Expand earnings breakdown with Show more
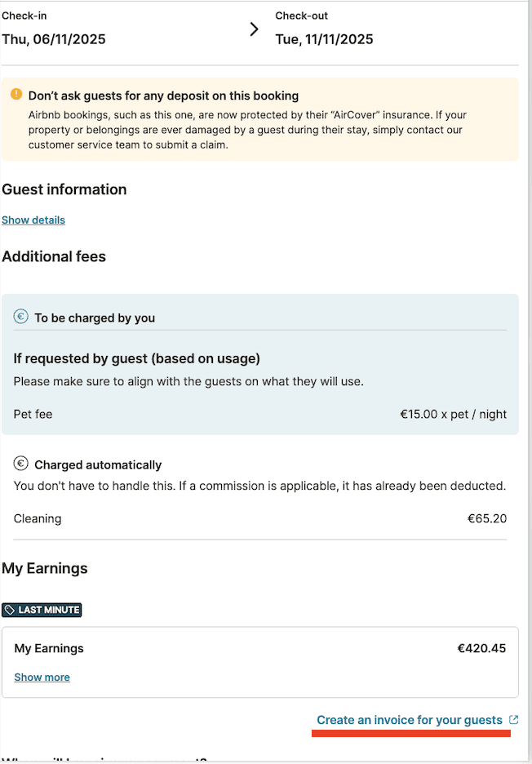The height and width of the screenshot is (764, 532). [42, 677]
